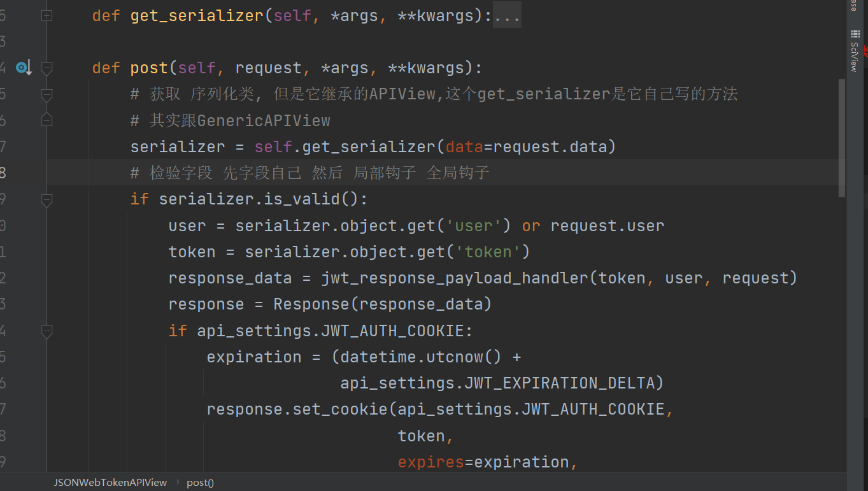Click the green 'token' string literal
The height and width of the screenshot is (491, 868).
pos(488,252)
